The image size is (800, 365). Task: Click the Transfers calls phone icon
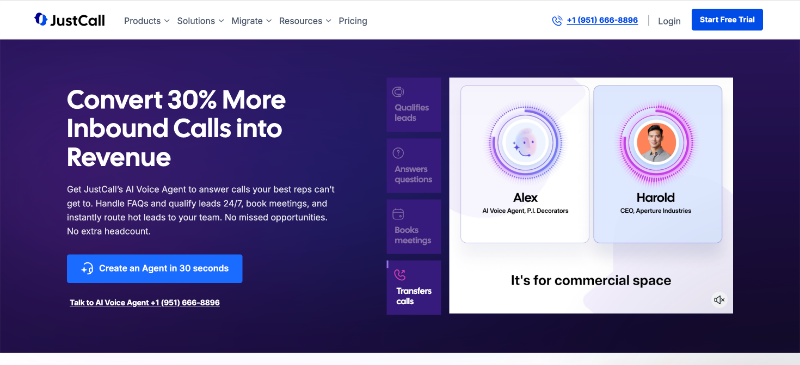(400, 275)
